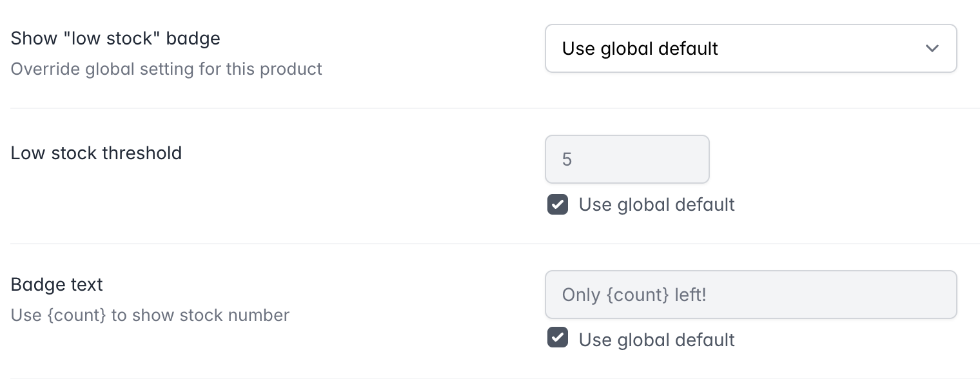Viewport: 980px width, 379px height.
Task: Toggle the checkmark icon under the Badge text field
Action: tap(558, 338)
